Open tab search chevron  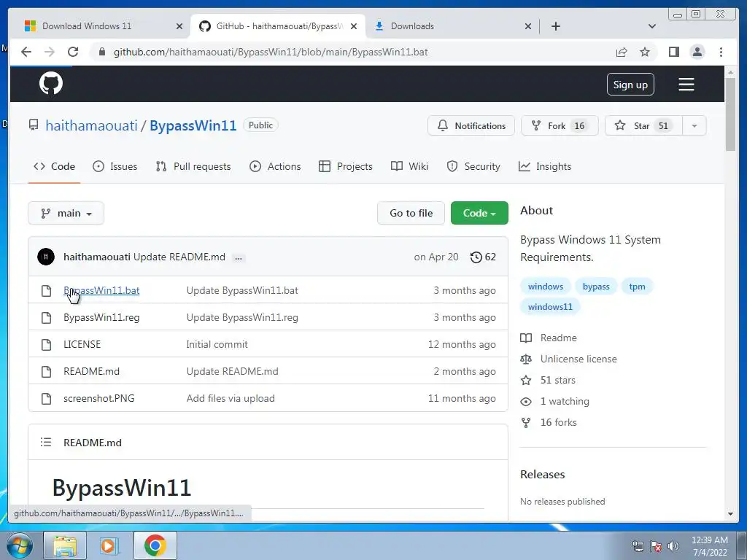click(x=652, y=26)
